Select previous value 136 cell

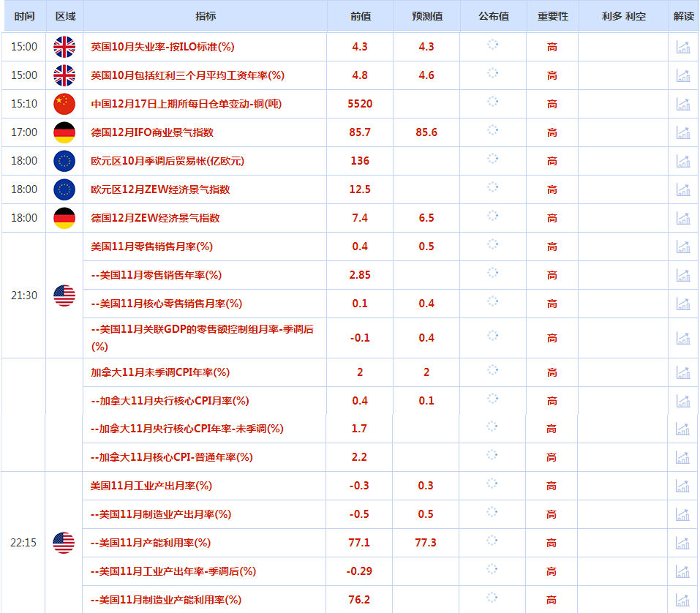[360, 161]
